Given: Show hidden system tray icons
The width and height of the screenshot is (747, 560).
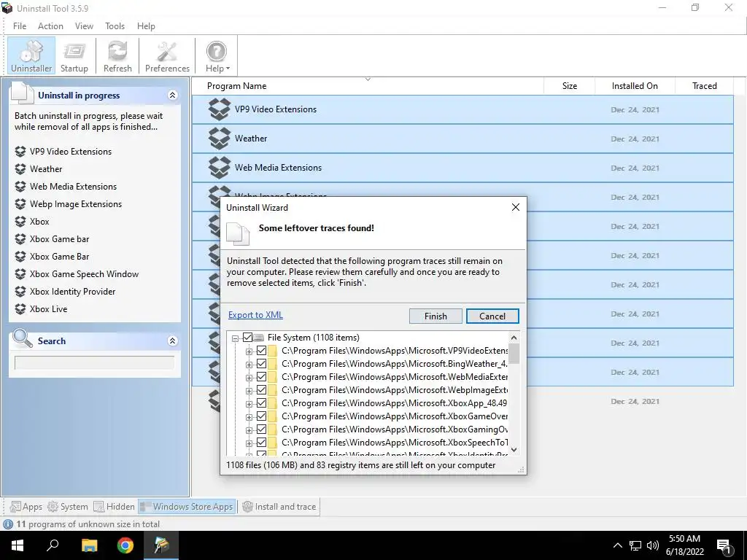Looking at the screenshot, I should [617, 545].
